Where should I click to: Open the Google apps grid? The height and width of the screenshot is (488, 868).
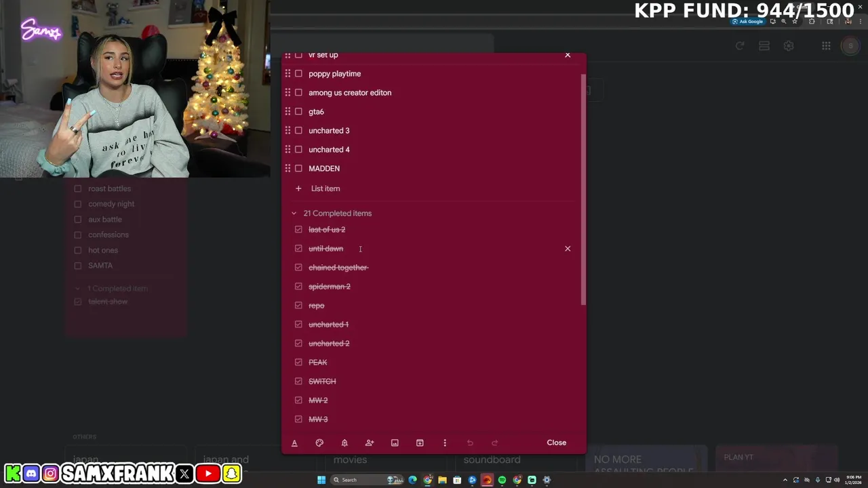point(826,46)
